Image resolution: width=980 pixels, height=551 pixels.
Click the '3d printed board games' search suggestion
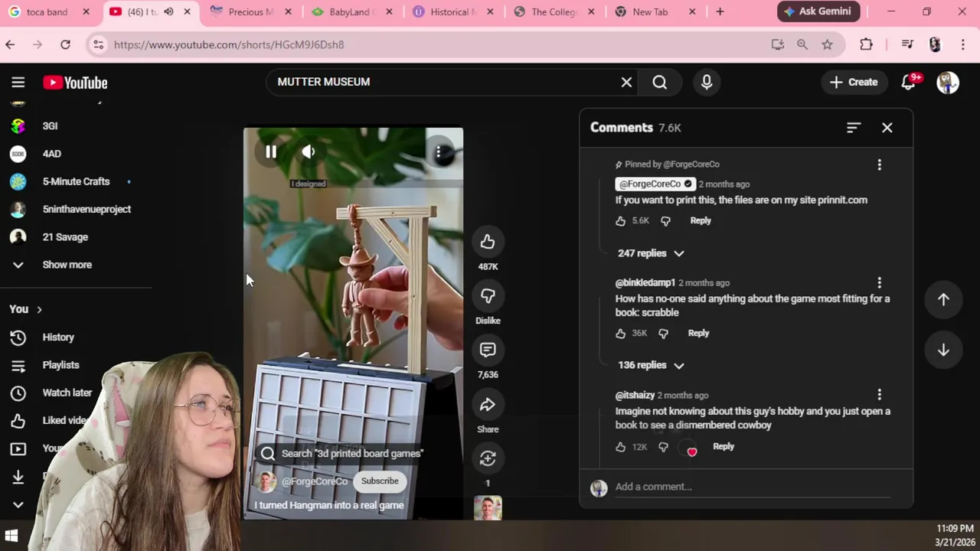click(x=343, y=454)
